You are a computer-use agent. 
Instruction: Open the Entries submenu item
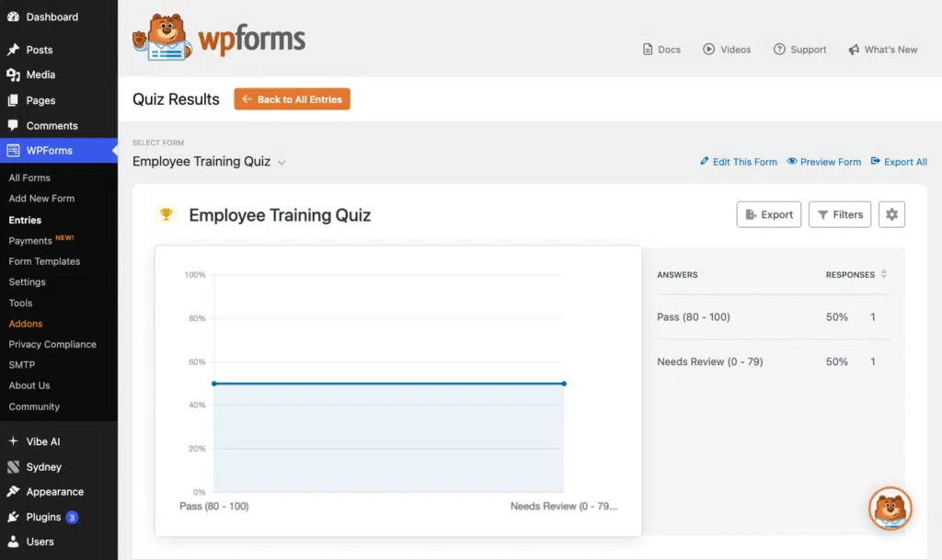[x=25, y=220]
